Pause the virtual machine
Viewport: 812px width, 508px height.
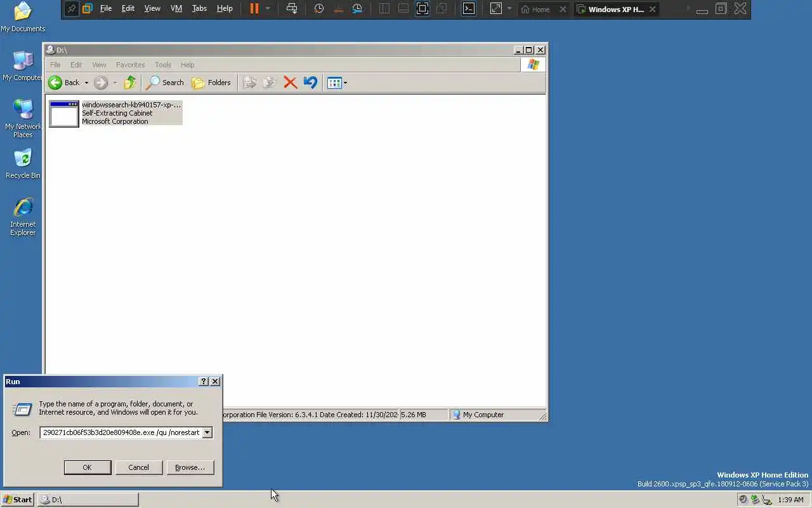click(x=254, y=9)
